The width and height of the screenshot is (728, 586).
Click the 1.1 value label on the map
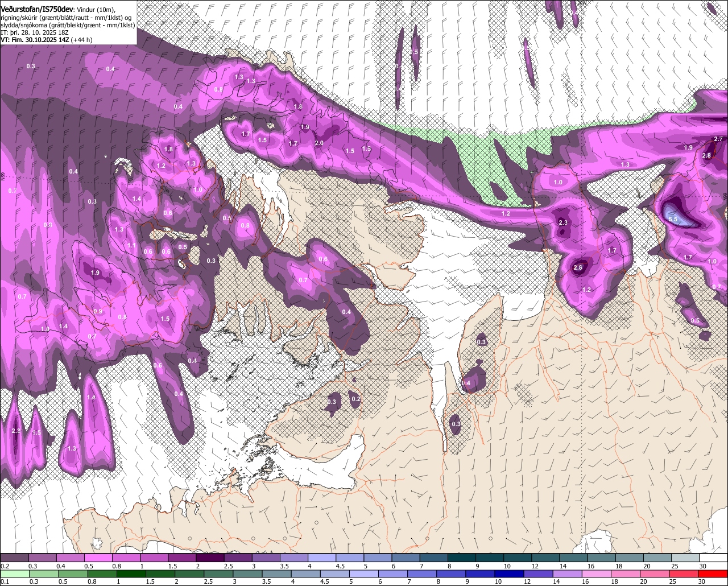(131, 246)
